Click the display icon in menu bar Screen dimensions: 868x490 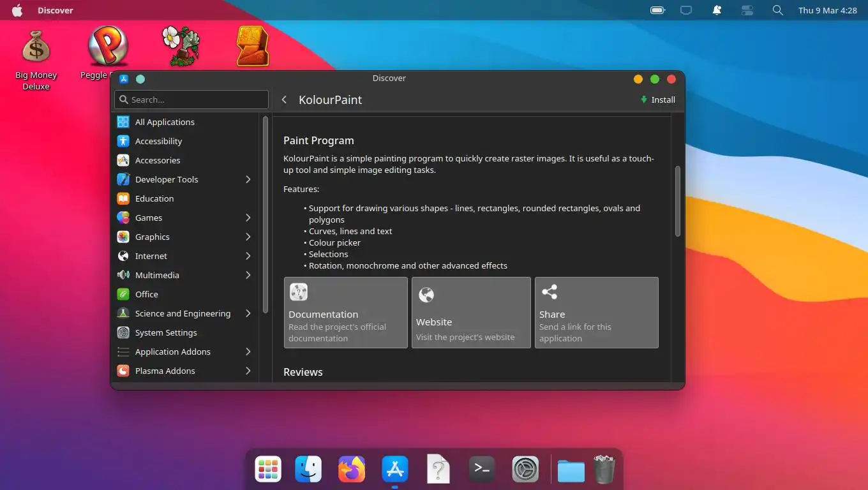click(686, 10)
